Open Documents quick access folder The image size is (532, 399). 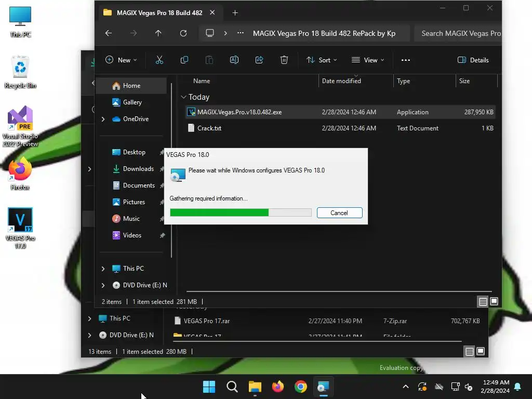[x=139, y=185]
